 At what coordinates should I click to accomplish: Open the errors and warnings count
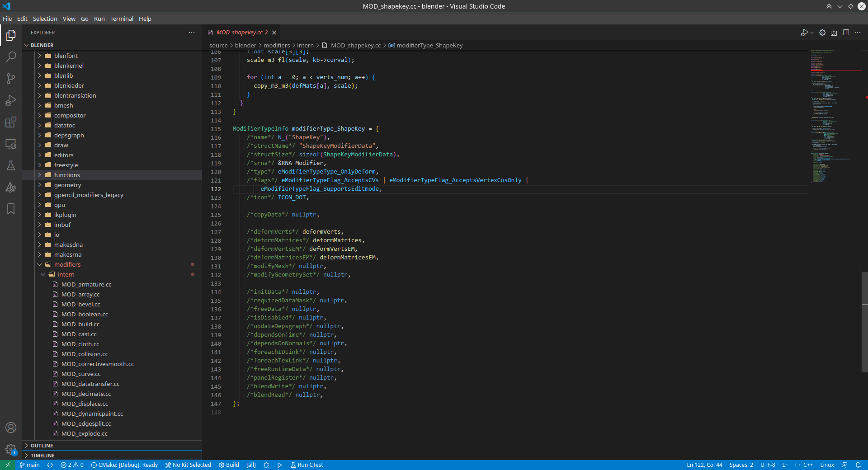coord(72,465)
